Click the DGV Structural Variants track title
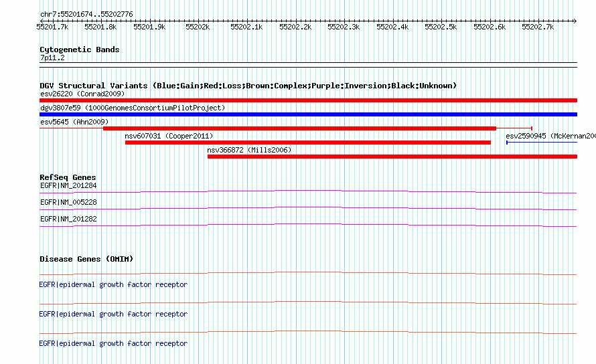Screen dimensions: 596x364 click(x=248, y=86)
